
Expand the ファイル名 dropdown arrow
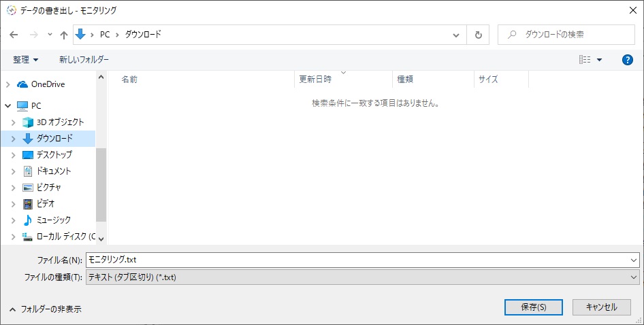point(633,260)
